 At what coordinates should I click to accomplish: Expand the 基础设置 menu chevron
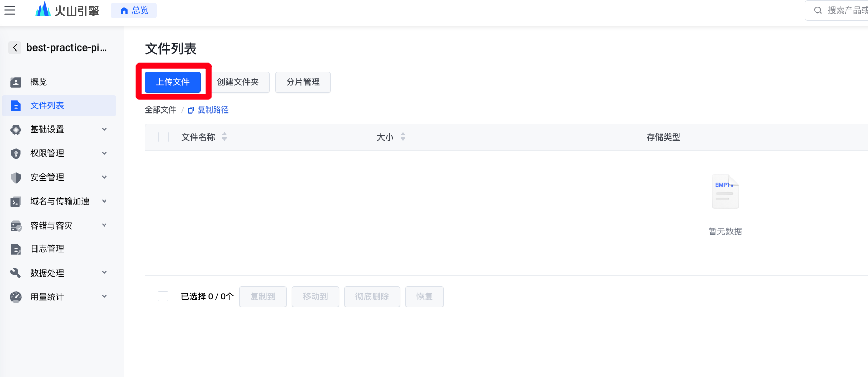(x=104, y=129)
